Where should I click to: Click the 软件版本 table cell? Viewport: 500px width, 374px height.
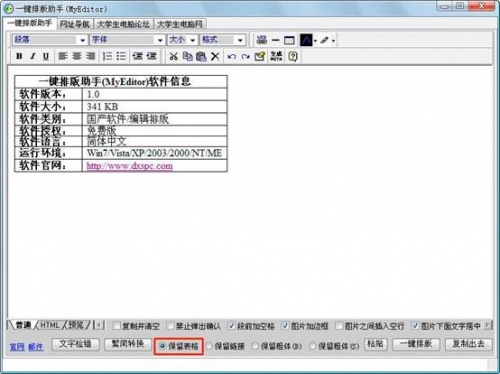pyautogui.click(x=48, y=94)
